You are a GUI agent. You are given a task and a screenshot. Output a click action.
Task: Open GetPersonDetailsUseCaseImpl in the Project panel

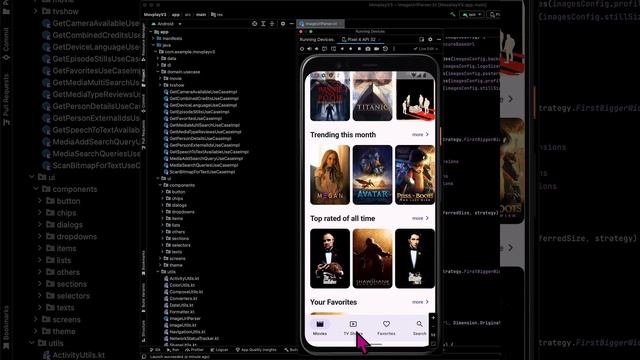tap(196, 138)
